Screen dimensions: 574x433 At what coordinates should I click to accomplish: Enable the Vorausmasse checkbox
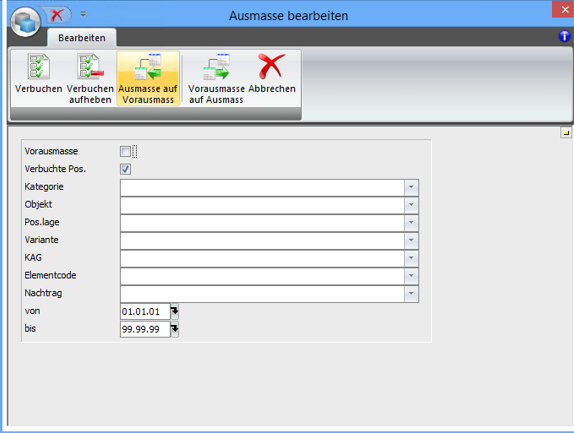click(x=125, y=151)
